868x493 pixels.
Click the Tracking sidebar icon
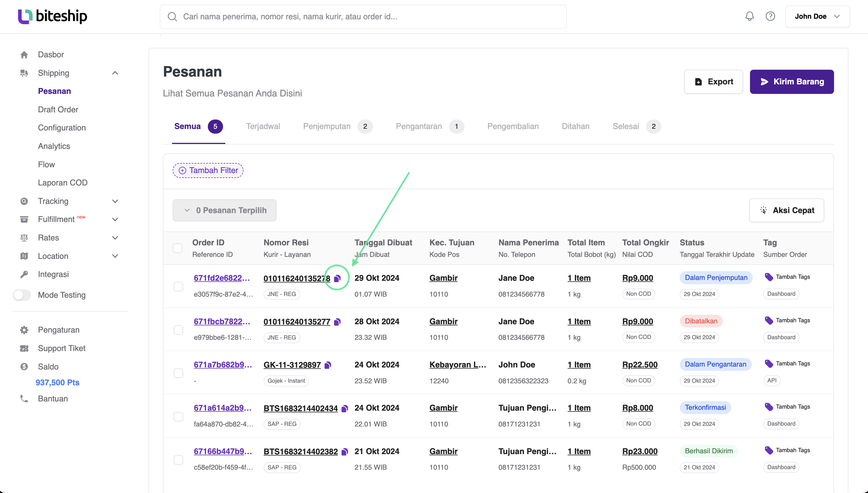(24, 201)
